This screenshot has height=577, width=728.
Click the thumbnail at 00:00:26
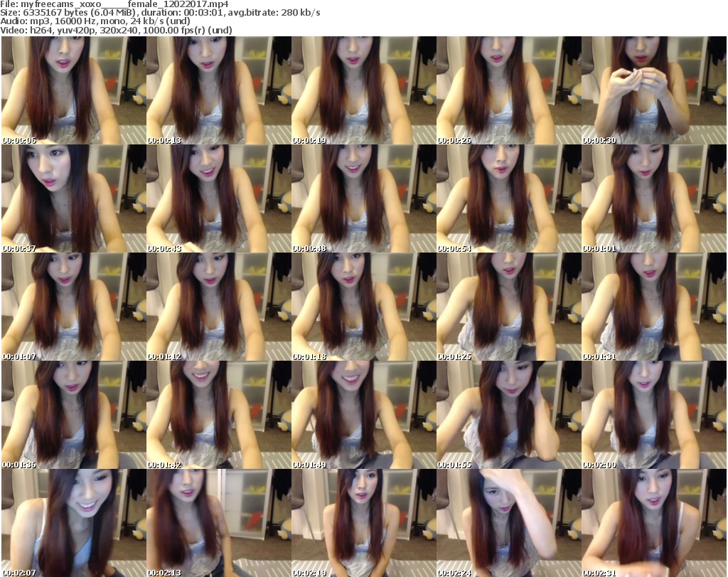point(508,90)
